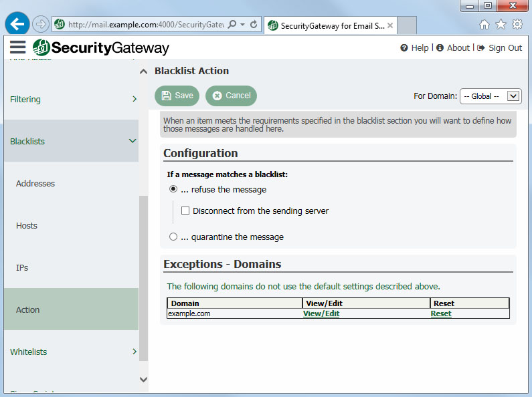Save the blacklist action settings
The width and height of the screenshot is (532, 397).
(x=177, y=96)
